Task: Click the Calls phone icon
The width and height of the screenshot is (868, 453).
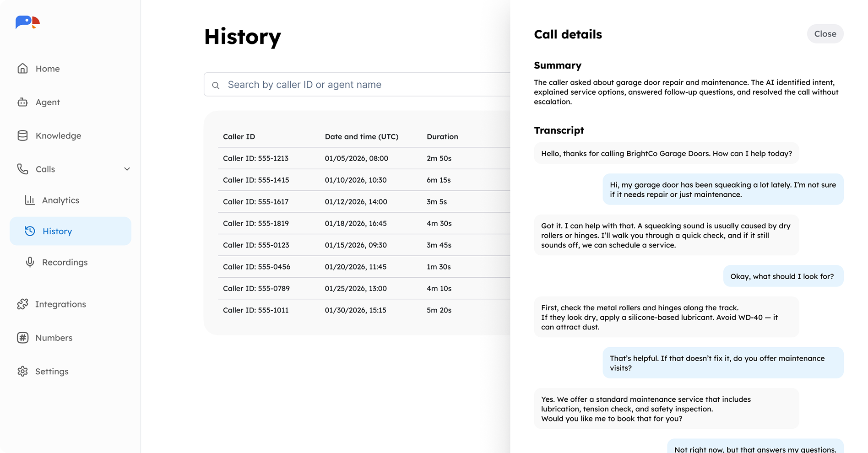Action: tap(22, 169)
